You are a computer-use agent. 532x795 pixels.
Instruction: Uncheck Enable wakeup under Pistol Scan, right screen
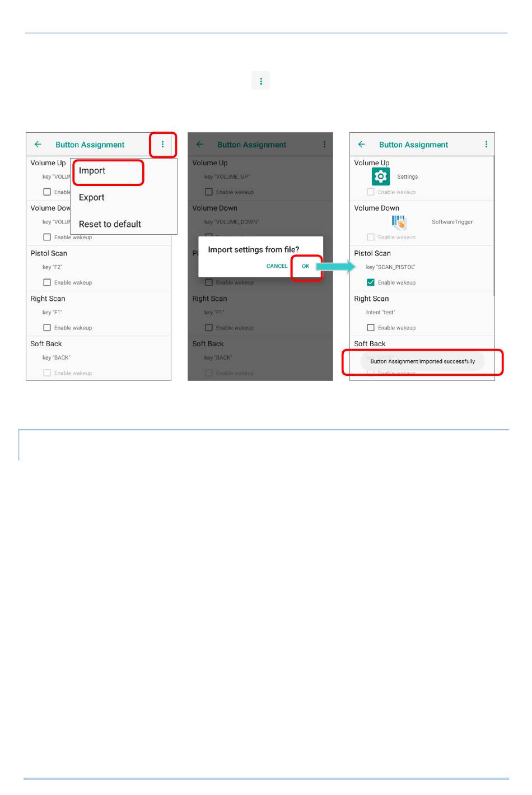(371, 282)
